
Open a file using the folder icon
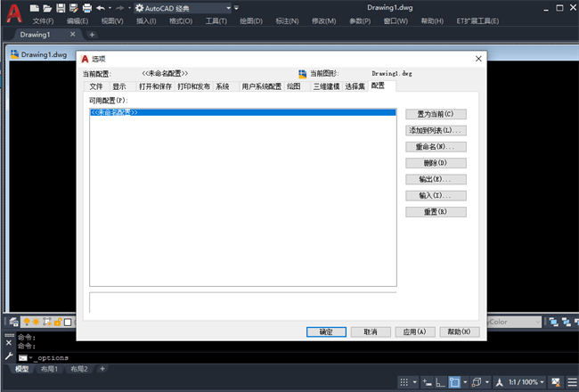tap(47, 8)
